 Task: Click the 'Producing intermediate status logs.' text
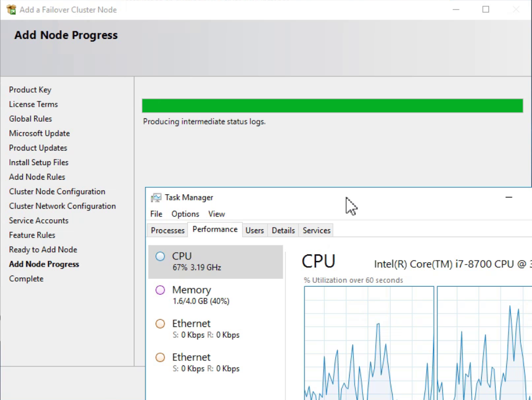click(204, 122)
